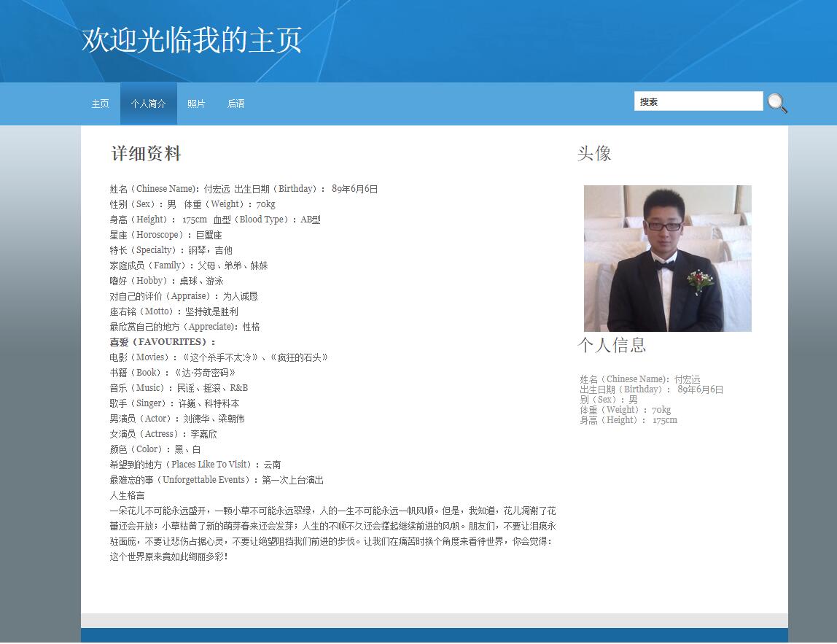
Task: Click the 最难忘的事 (Unforgettable Events) line
Action: (x=217, y=480)
